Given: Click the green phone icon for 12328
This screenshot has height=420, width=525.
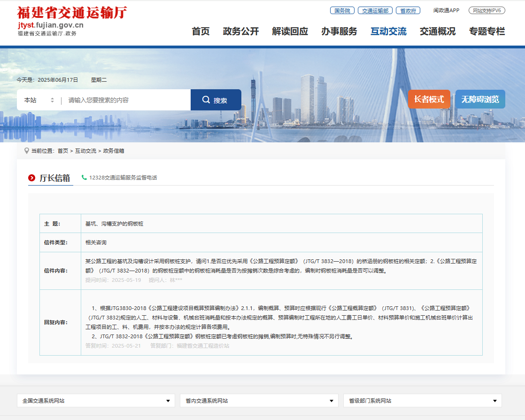Looking at the screenshot, I should [84, 178].
